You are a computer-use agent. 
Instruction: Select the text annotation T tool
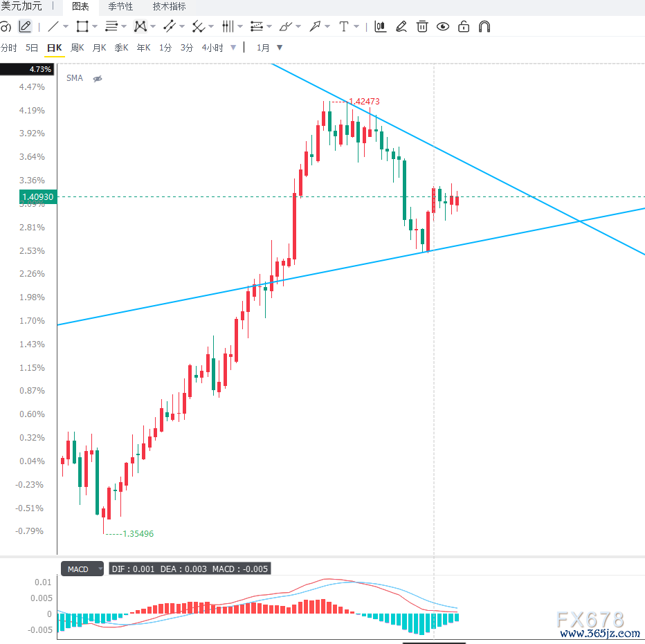tap(343, 27)
